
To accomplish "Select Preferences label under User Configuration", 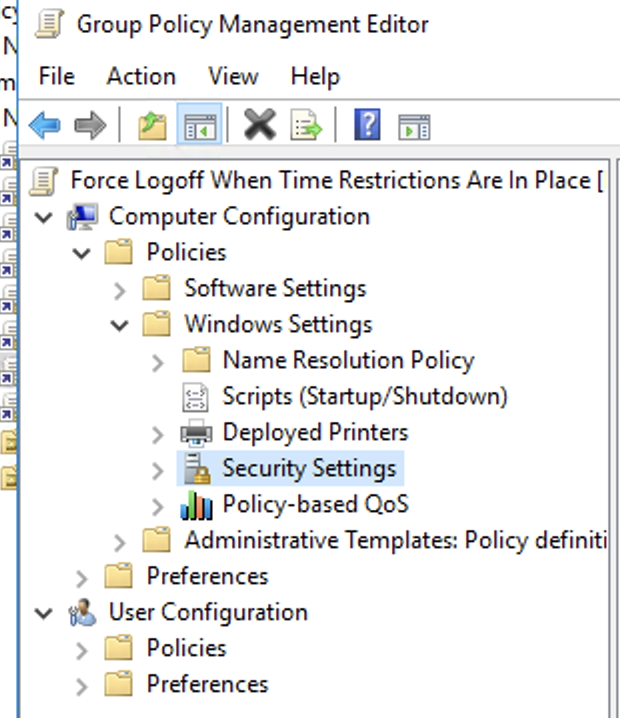I will coord(207,684).
